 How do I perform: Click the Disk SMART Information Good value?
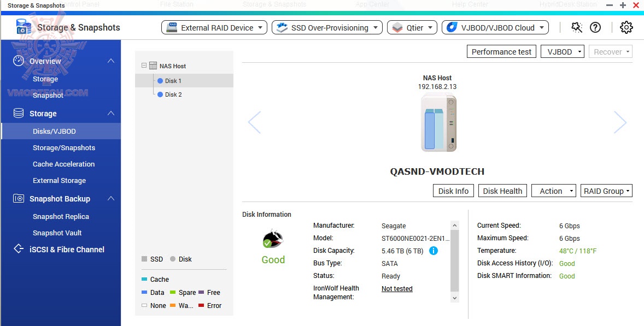click(567, 276)
